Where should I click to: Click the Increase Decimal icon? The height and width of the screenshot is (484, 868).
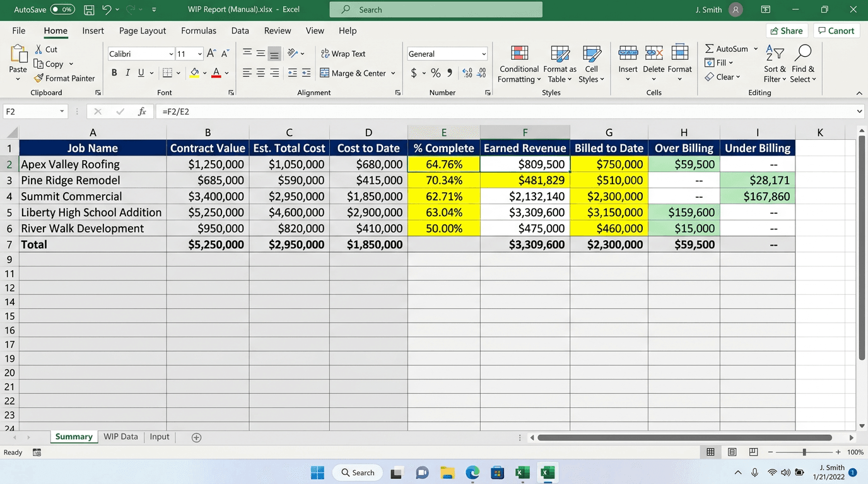(467, 73)
